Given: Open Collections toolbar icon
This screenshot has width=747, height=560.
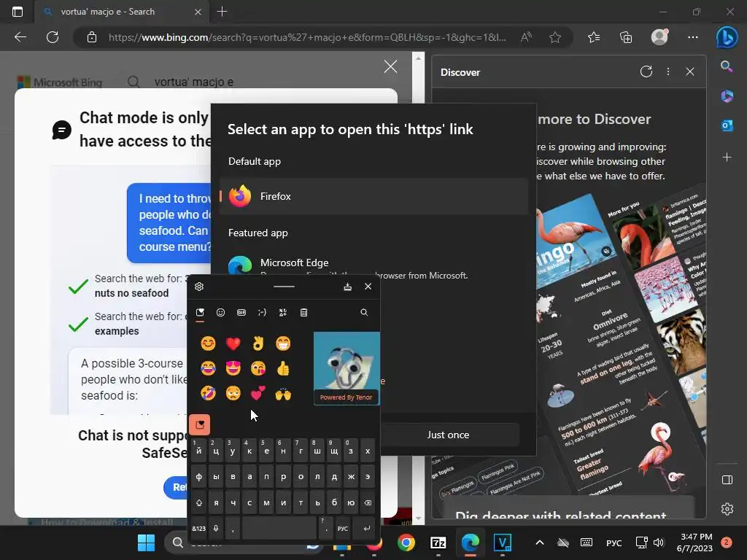Looking at the screenshot, I should click(625, 37).
